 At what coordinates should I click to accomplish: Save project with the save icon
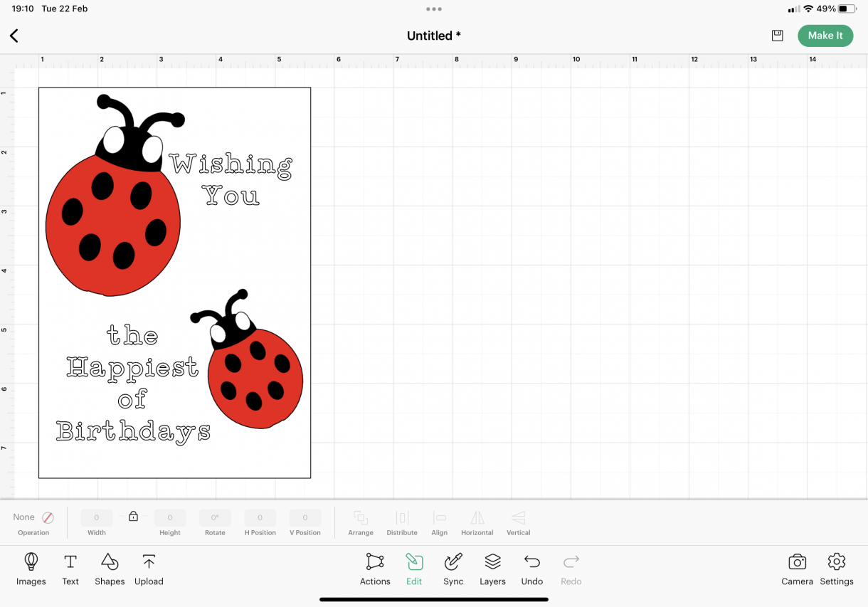pyautogui.click(x=777, y=36)
